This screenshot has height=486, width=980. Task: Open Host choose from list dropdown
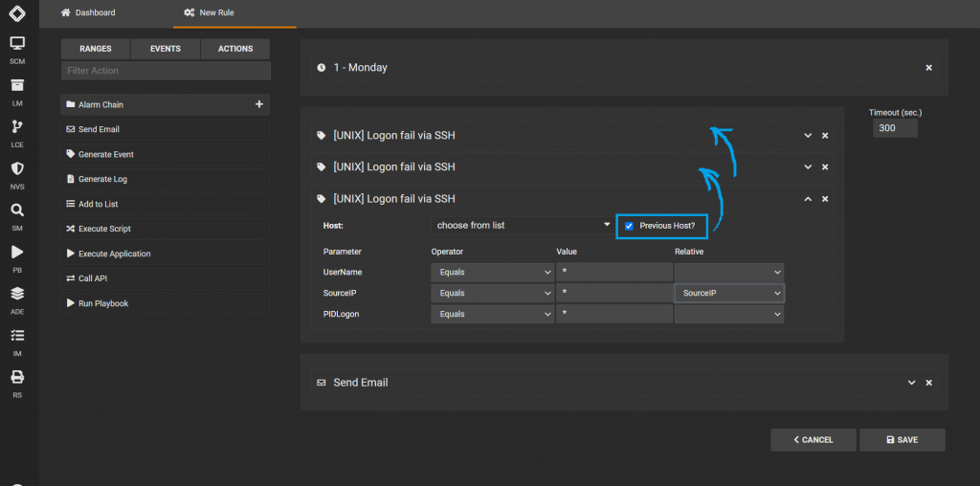pyautogui.click(x=522, y=225)
